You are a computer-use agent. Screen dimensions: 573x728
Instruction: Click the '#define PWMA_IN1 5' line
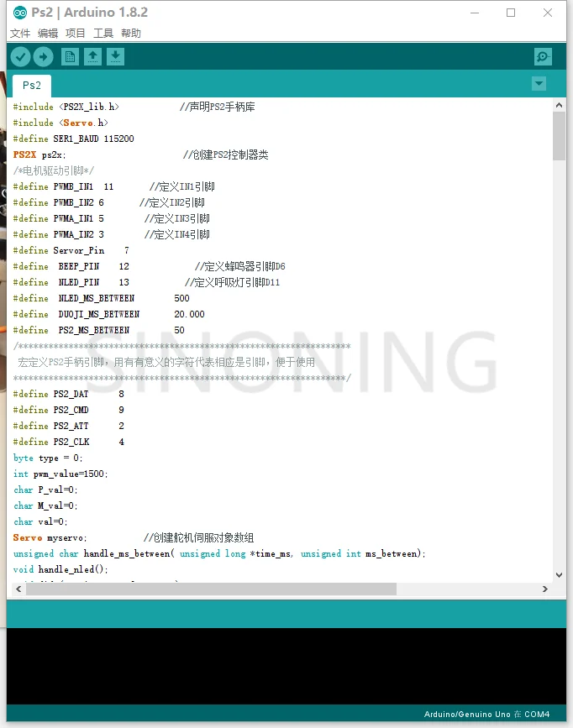(x=59, y=218)
